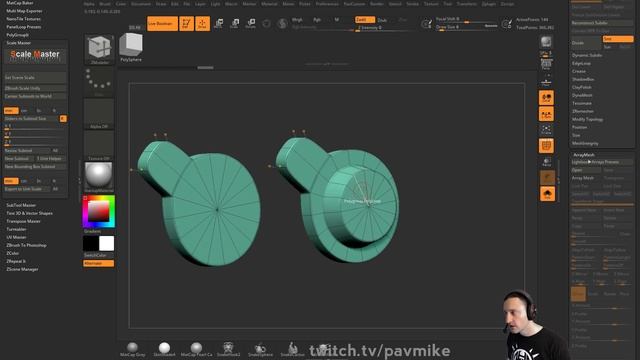Screen dimensions: 640x360
Task: Collapse the ArrayMesh palette header
Action: (x=584, y=155)
